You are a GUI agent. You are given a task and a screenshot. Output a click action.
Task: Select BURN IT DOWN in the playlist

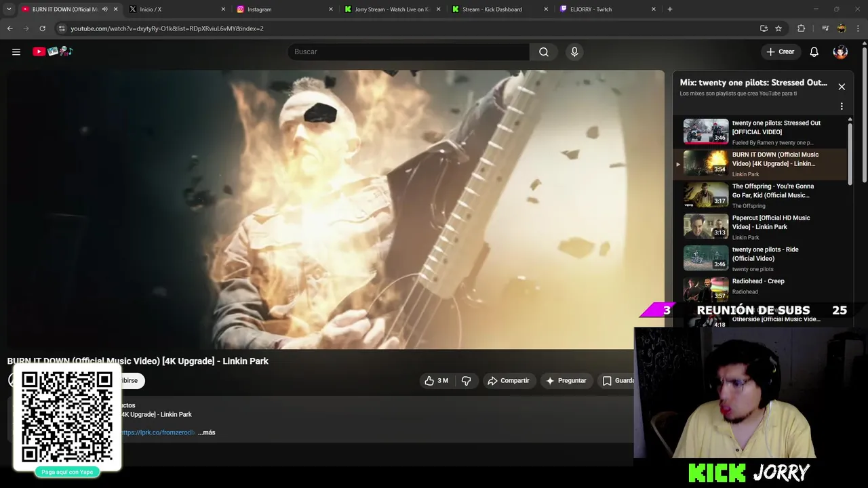pyautogui.click(x=759, y=163)
